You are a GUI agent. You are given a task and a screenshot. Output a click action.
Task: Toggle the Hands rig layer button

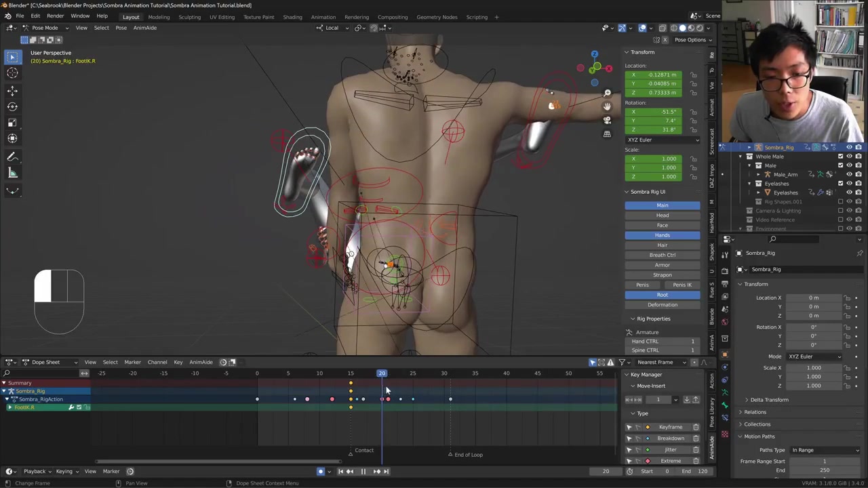pos(662,235)
